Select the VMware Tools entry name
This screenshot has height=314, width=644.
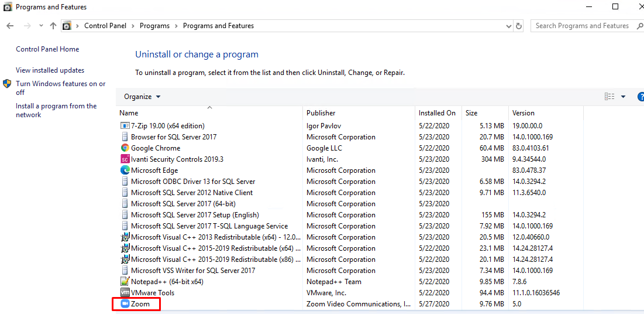click(x=153, y=292)
